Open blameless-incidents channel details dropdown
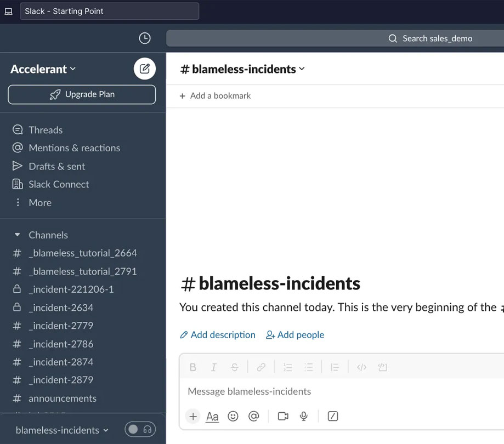 pos(242,69)
